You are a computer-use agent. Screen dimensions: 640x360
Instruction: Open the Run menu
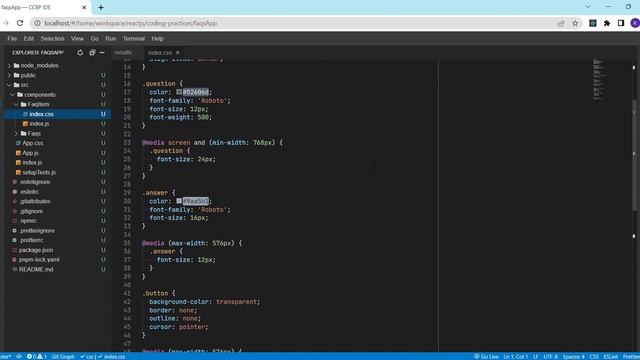(111, 39)
